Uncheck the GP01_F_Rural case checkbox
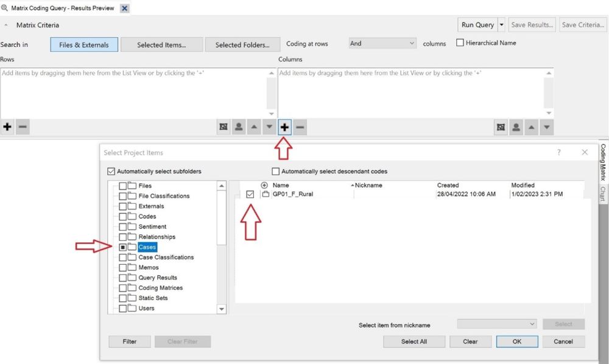Viewport: 609px width, 364px height. (250, 194)
